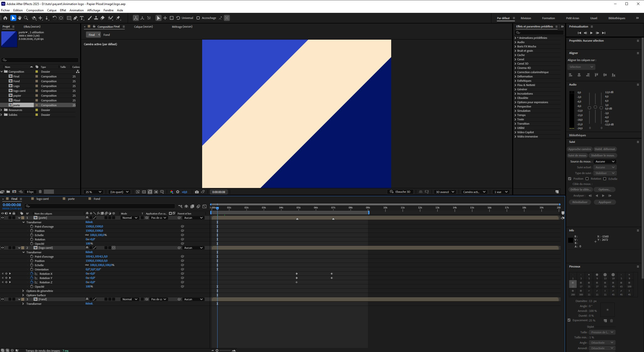Expand the Déformation effects category

click(515, 76)
